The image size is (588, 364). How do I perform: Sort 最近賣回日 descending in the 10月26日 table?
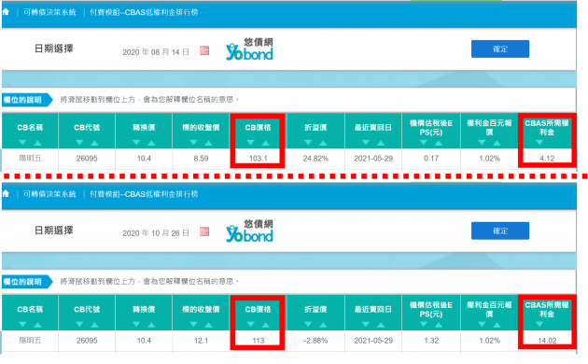coord(366,324)
